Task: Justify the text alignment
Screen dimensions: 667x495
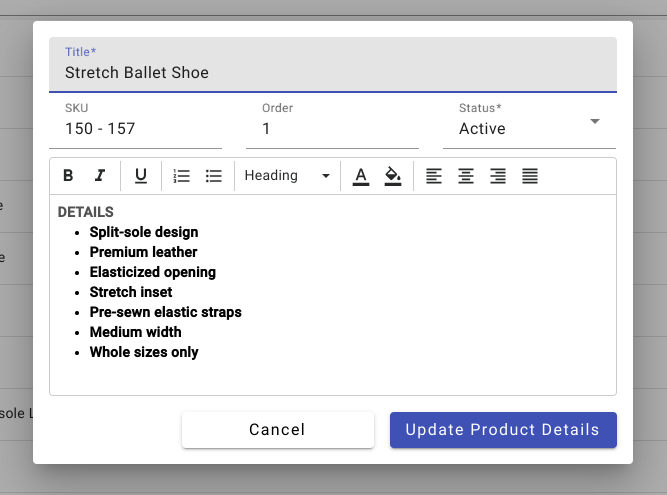Action: click(530, 176)
